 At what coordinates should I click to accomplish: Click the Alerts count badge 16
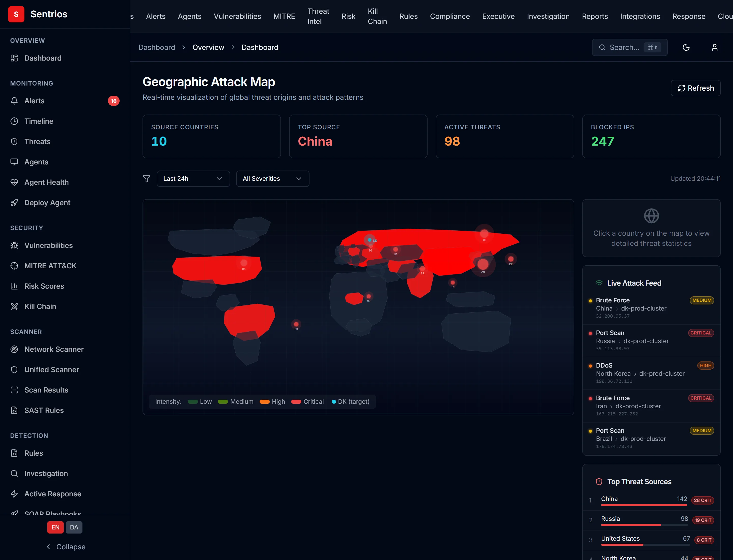pyautogui.click(x=114, y=101)
